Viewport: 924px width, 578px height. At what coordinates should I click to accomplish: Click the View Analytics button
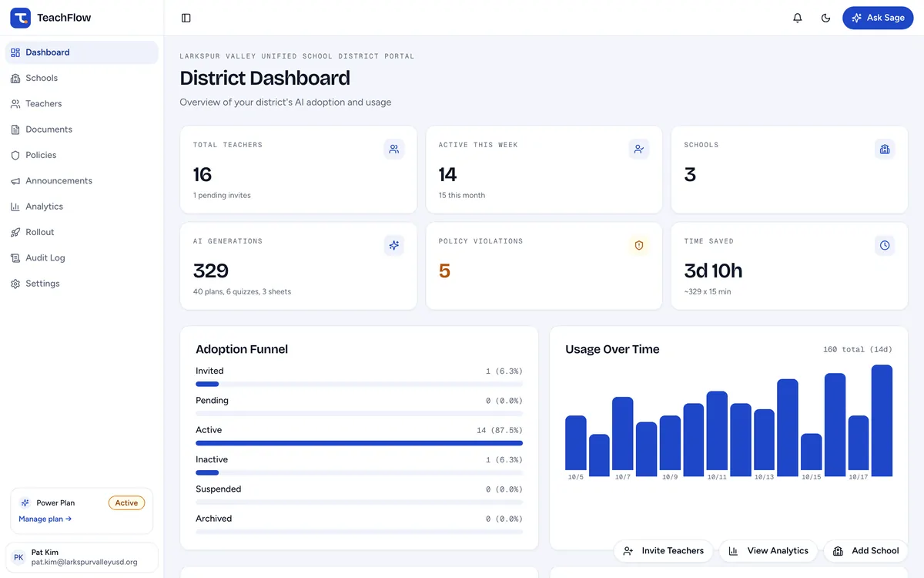coord(768,551)
